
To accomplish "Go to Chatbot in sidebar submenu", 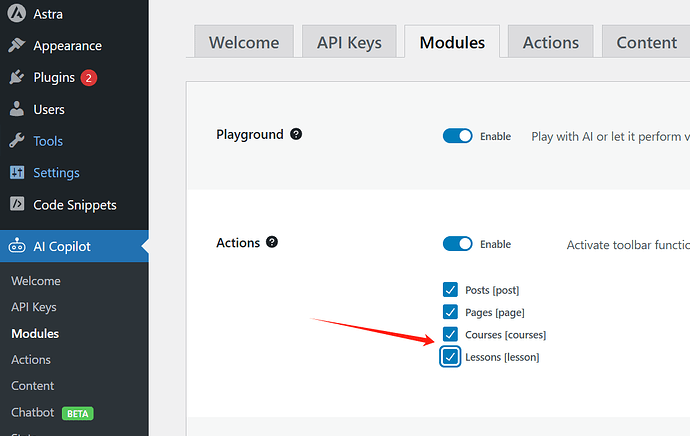I will tap(33, 412).
